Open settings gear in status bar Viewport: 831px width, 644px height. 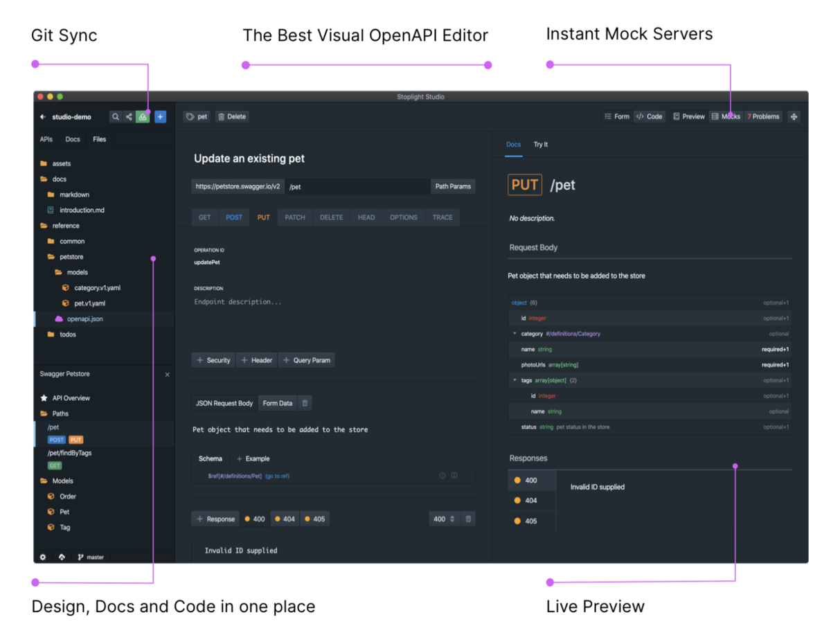click(x=43, y=557)
